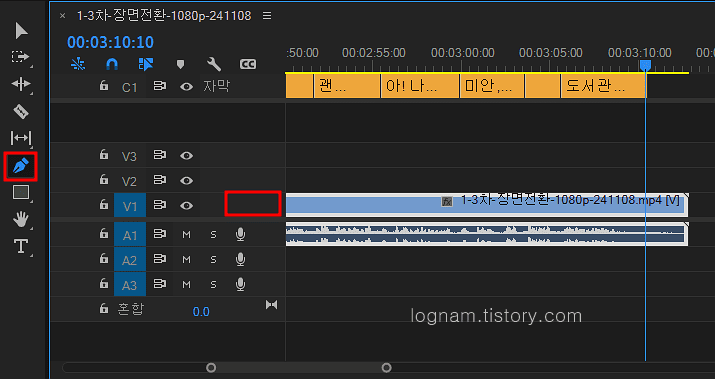
Task: Toggle sync lock for A2 track
Action: pyautogui.click(x=159, y=259)
